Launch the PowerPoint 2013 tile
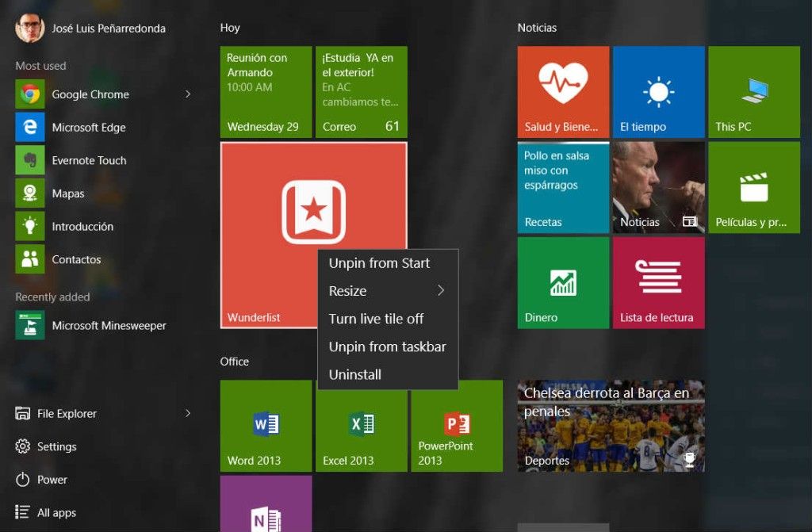Image resolution: width=812 pixels, height=532 pixels. pyautogui.click(x=457, y=430)
